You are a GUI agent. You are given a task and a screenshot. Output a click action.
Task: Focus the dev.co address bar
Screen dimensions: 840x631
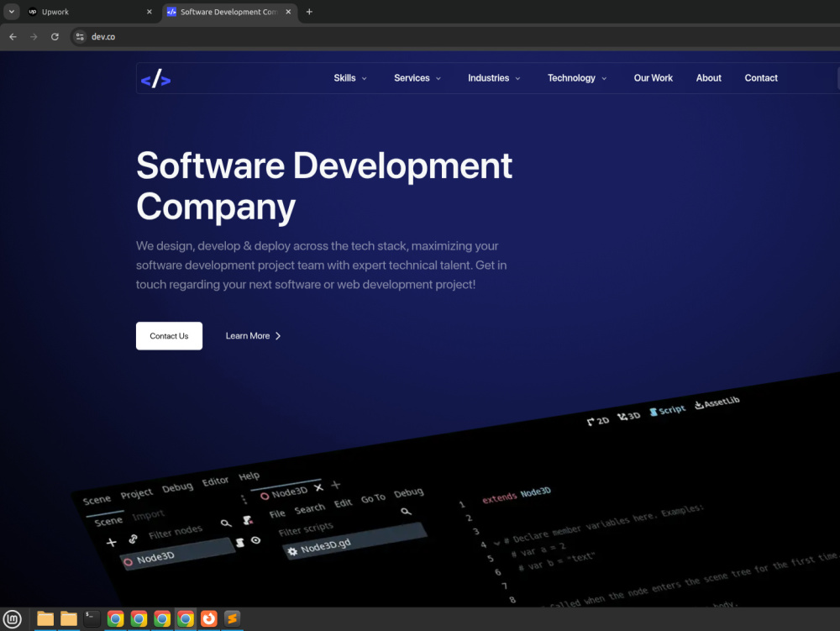(455, 37)
